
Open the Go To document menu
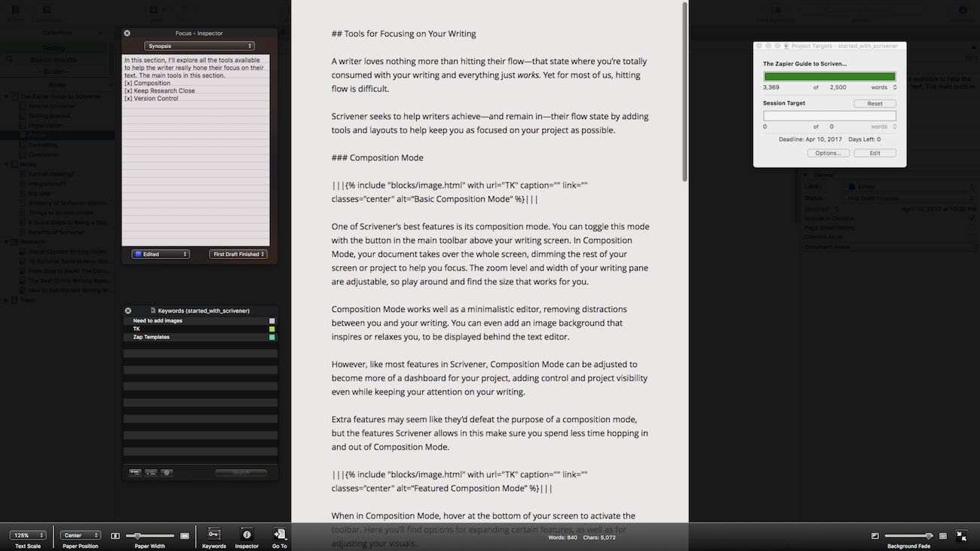(280, 534)
